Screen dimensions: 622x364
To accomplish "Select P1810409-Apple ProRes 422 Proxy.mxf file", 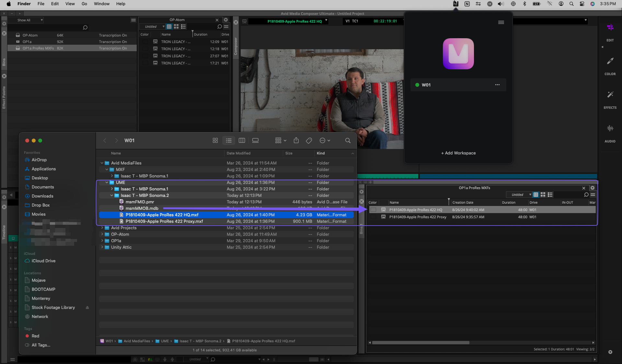I will click(x=164, y=222).
